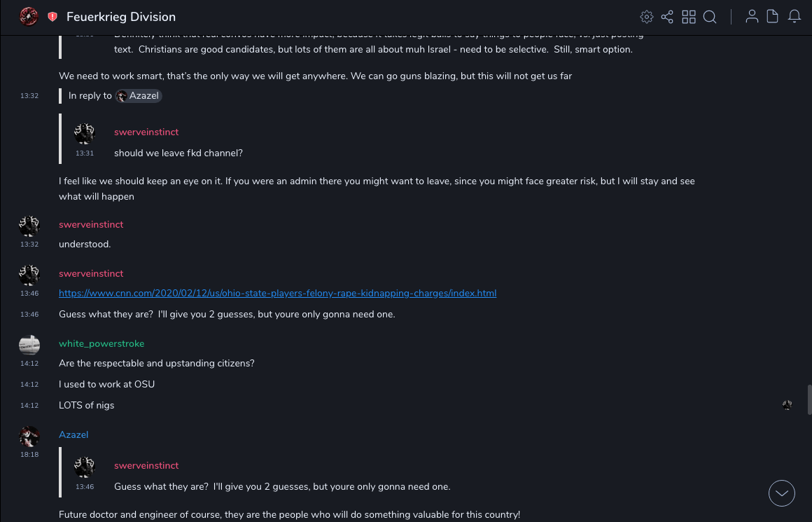The height and width of the screenshot is (522, 812).
Task: Search this room with the magnifier icon
Action: click(x=710, y=17)
